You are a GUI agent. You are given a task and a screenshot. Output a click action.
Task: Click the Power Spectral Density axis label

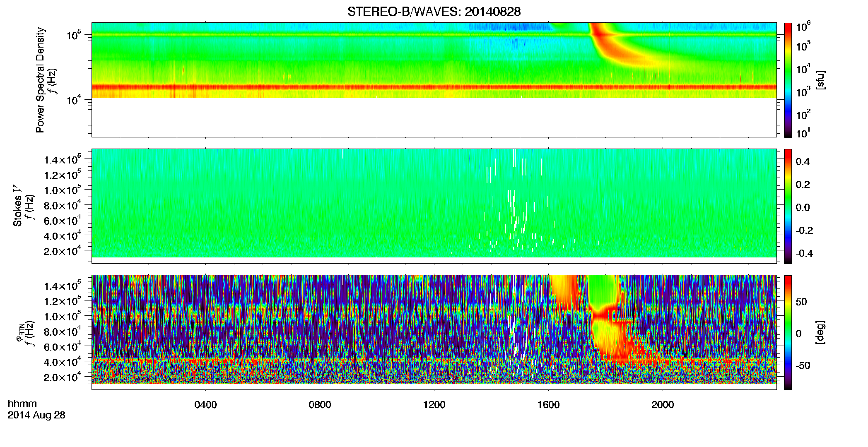(40, 80)
